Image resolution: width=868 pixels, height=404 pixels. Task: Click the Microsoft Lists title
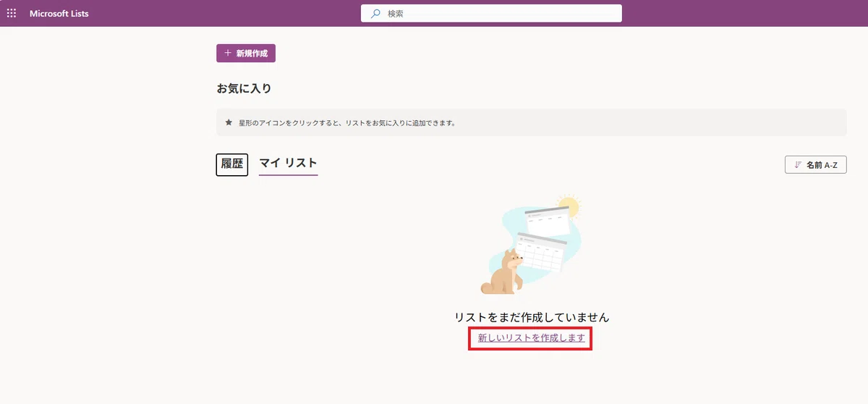coord(59,13)
